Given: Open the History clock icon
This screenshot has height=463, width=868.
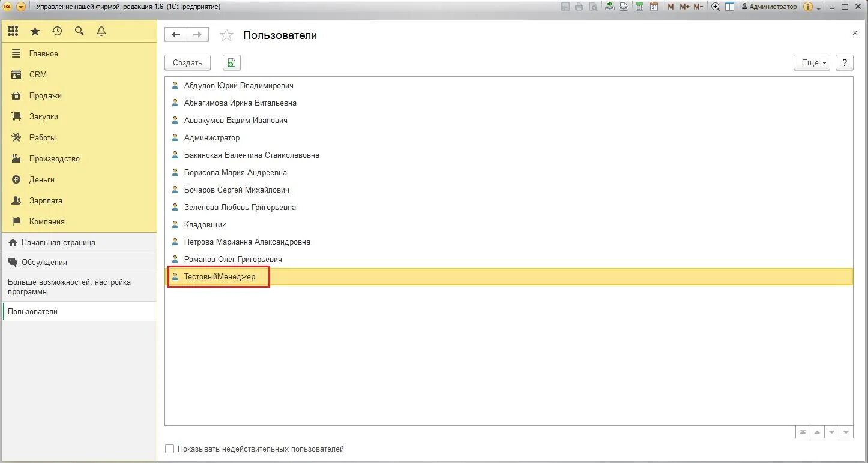Looking at the screenshot, I should coord(57,31).
